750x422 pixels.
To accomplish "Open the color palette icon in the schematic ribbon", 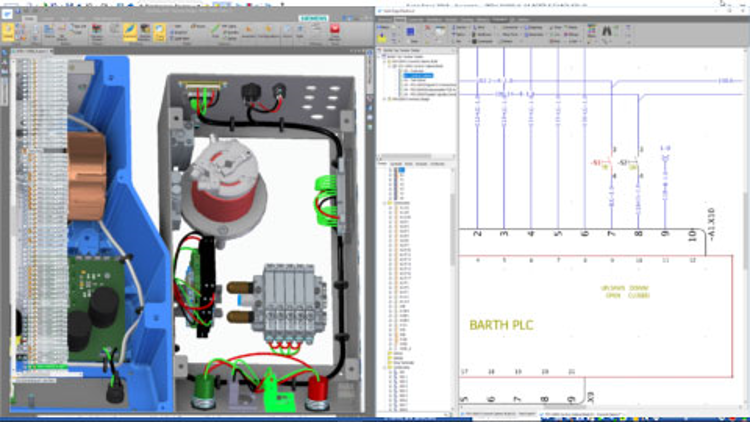I will point(592,31).
